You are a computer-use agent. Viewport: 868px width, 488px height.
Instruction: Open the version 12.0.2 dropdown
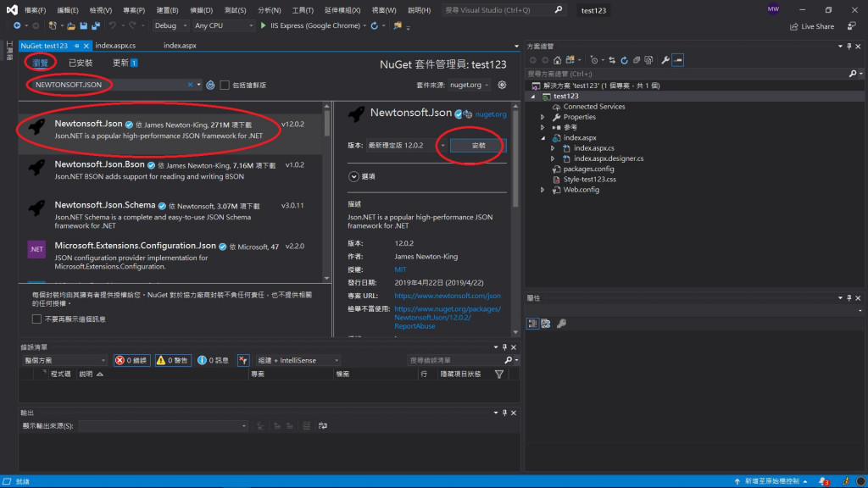406,145
